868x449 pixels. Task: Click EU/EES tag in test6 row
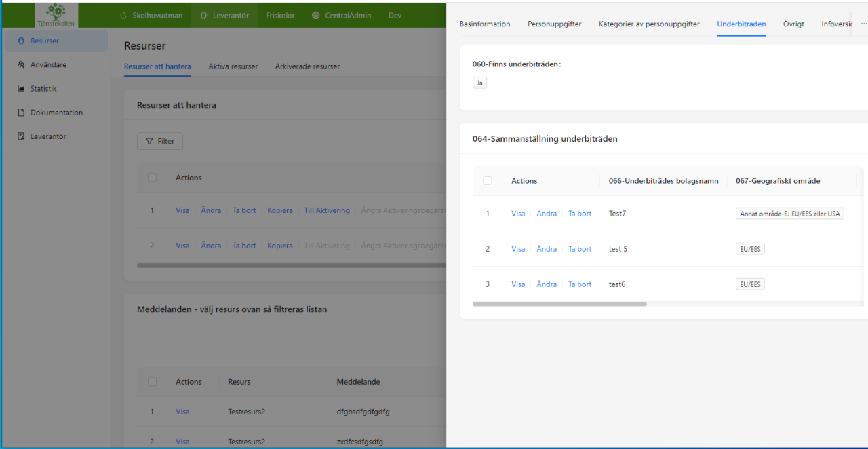tap(750, 284)
